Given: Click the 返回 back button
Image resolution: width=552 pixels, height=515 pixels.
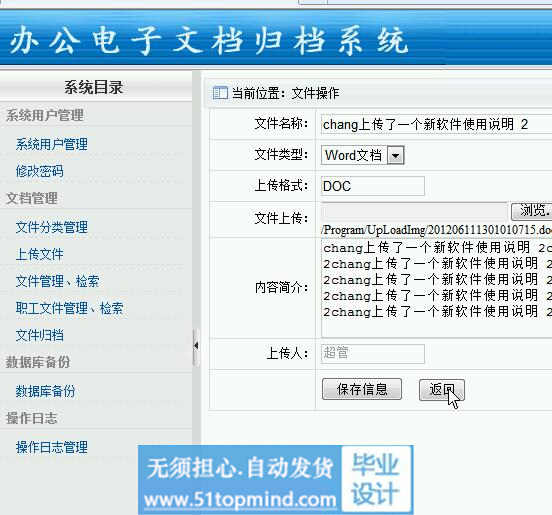Looking at the screenshot, I should point(442,390).
